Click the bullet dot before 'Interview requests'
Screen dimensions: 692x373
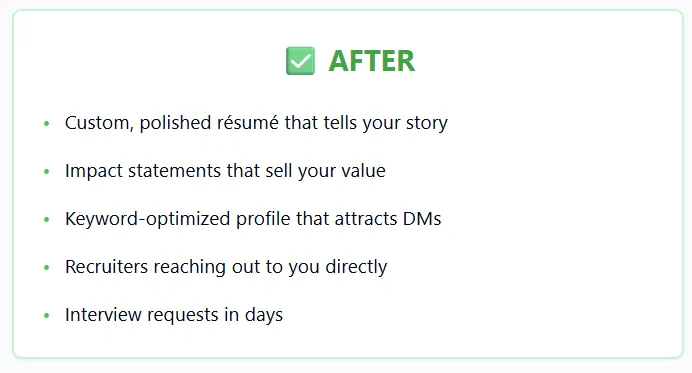click(x=47, y=316)
